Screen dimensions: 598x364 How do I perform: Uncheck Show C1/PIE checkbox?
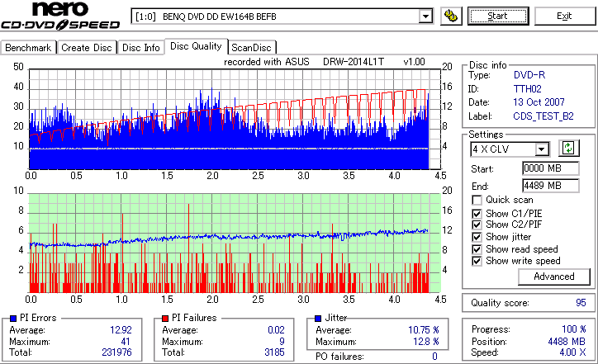click(x=477, y=214)
